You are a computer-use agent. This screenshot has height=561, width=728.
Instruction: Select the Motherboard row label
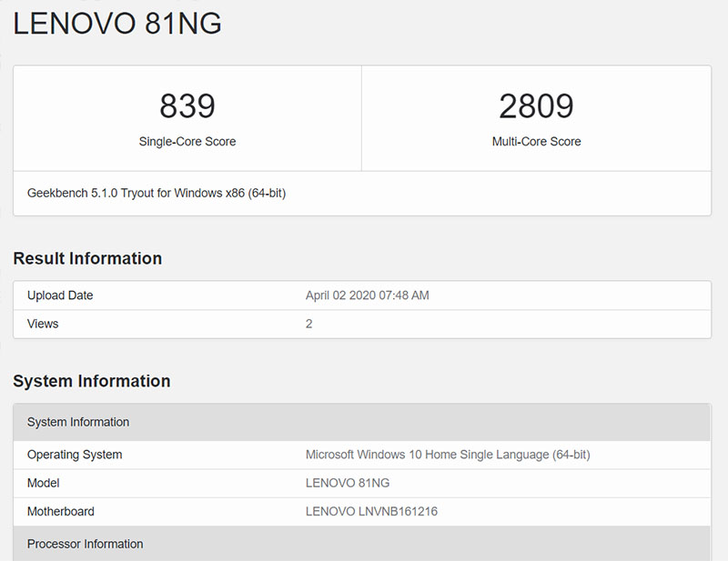point(61,511)
